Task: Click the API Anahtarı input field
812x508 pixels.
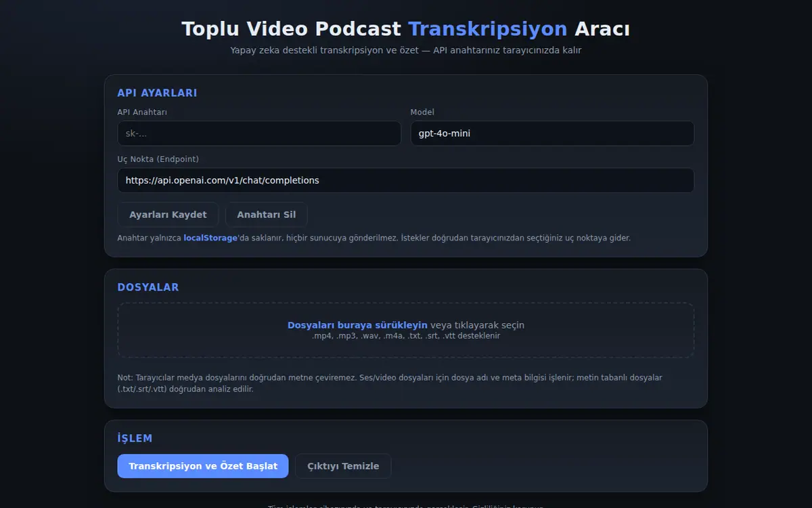Action: [259, 133]
